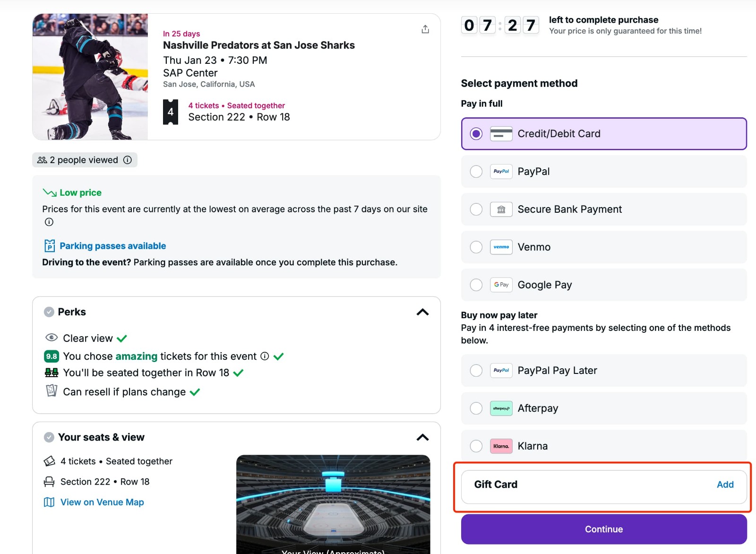Click the ticket icon showing 4 tickets
The image size is (756, 554).
(171, 112)
